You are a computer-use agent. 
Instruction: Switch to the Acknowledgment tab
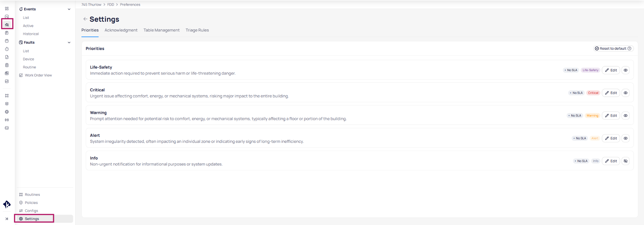click(121, 30)
